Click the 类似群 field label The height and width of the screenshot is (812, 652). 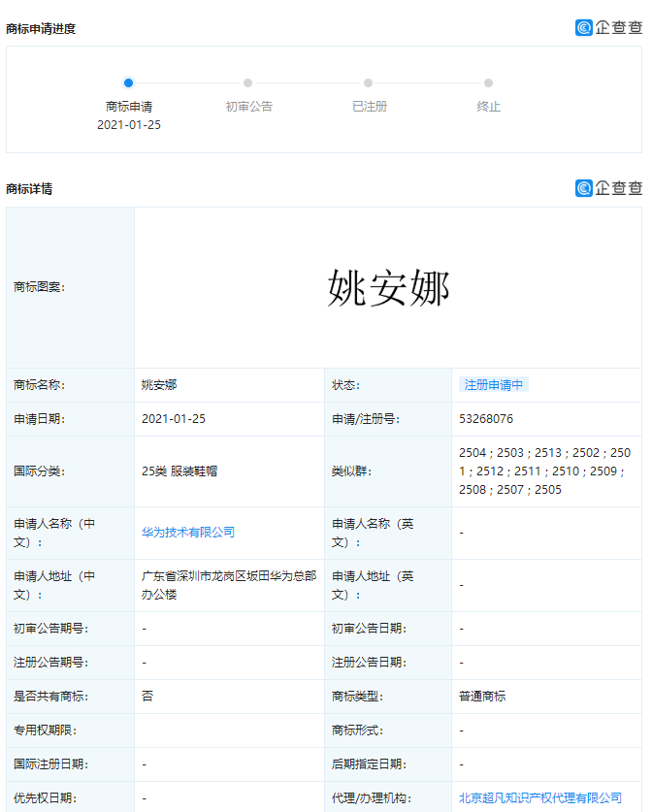351,471
